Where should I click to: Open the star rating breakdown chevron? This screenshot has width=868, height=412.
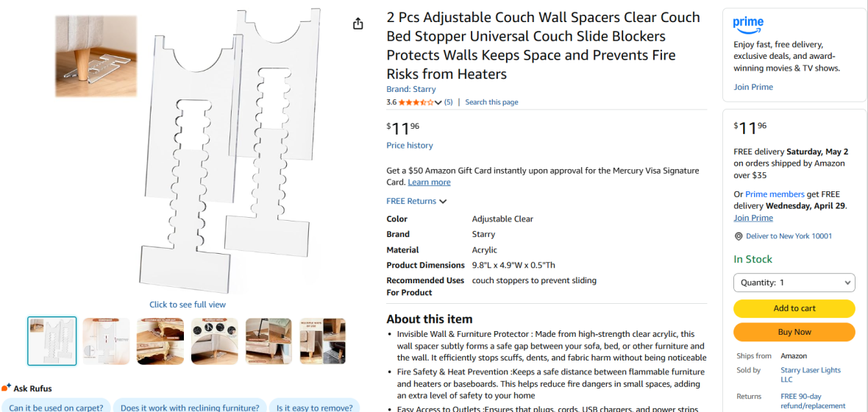click(438, 102)
